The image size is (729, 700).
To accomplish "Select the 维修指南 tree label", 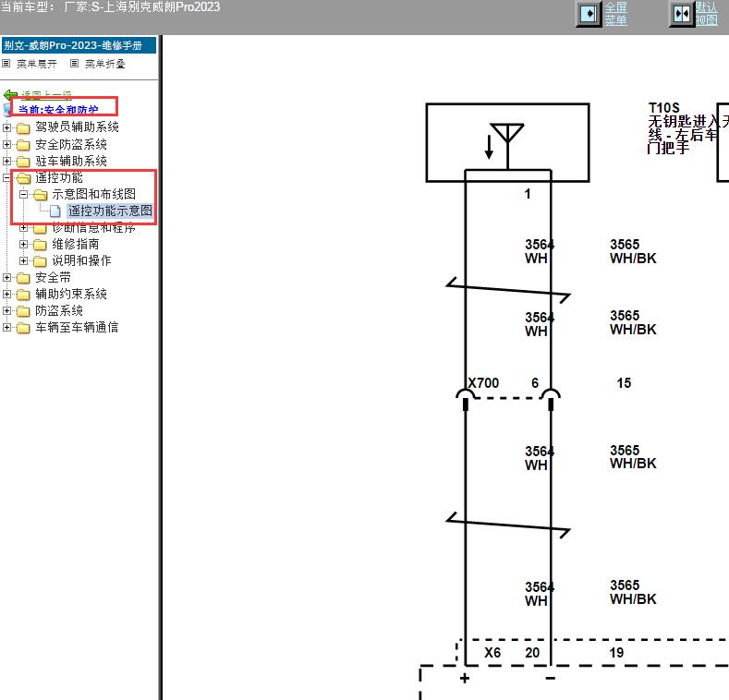I will 76,244.
